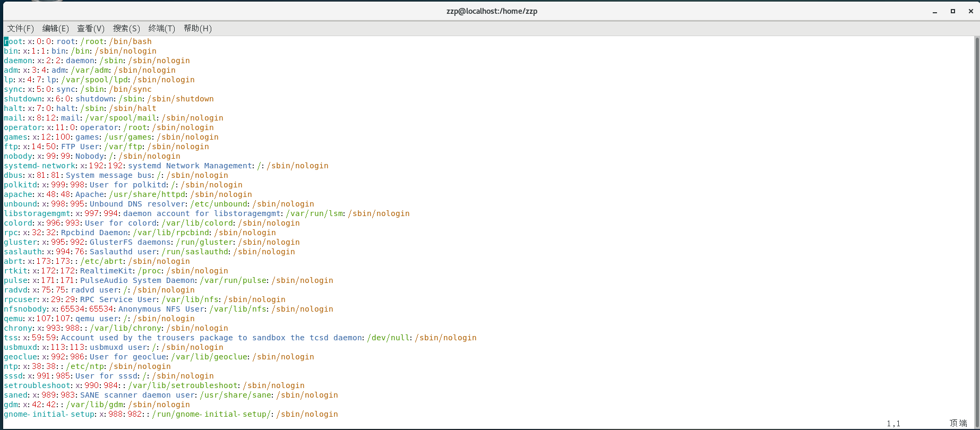Click 'systemd Network Management' text
The width and height of the screenshot is (980, 430).
click(191, 166)
